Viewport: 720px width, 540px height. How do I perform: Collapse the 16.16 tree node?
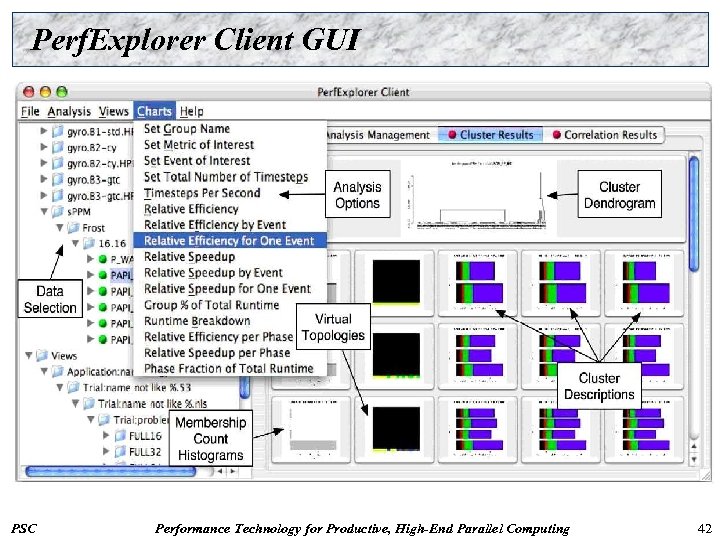(x=75, y=243)
